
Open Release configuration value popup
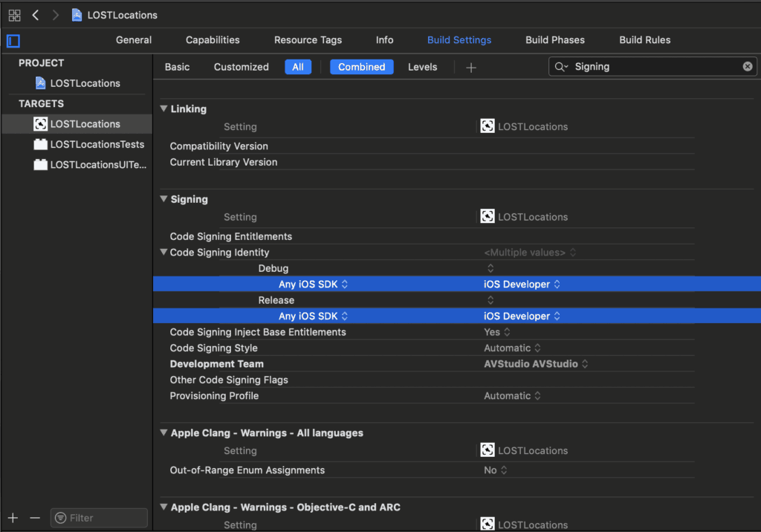[x=490, y=300]
